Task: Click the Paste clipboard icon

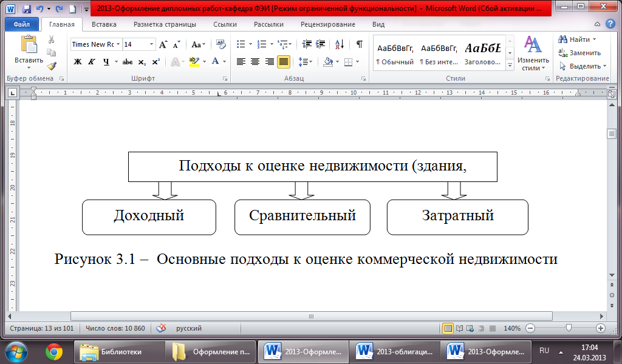Action: [x=29, y=44]
